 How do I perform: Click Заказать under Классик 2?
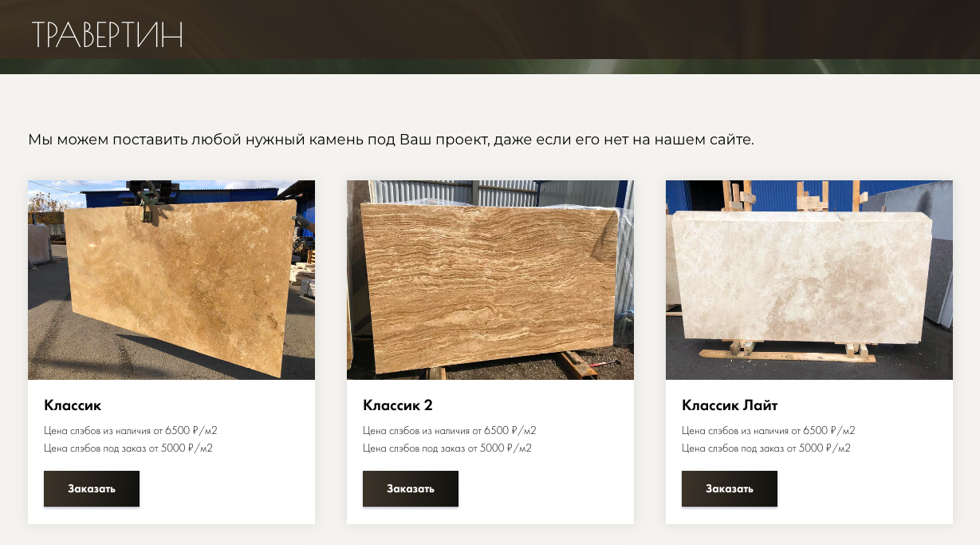pyautogui.click(x=411, y=488)
